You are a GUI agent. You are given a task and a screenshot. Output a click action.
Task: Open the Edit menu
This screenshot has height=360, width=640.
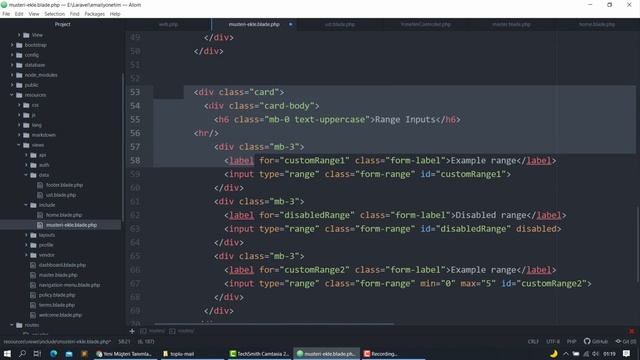pos(19,14)
